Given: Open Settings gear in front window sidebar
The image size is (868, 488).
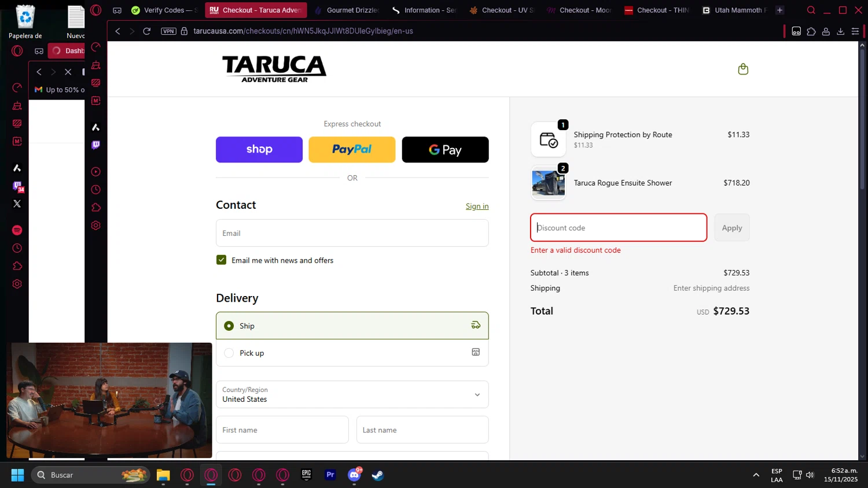Looking at the screenshot, I should [x=96, y=225].
